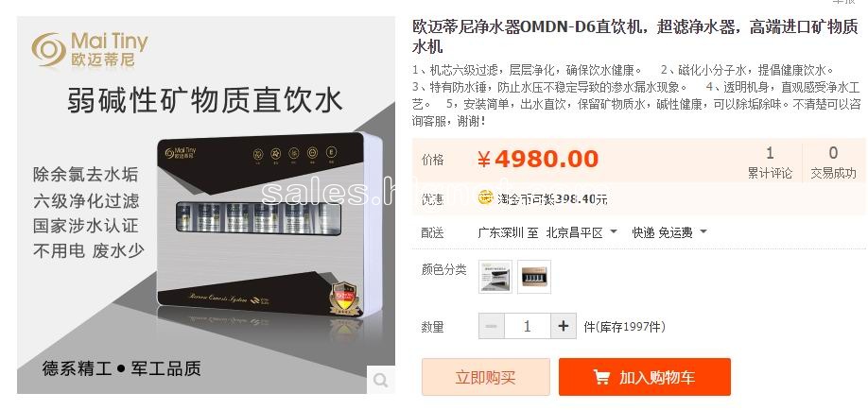
Task: Click the Mai Tiny logo on product image
Action: [x=90, y=50]
